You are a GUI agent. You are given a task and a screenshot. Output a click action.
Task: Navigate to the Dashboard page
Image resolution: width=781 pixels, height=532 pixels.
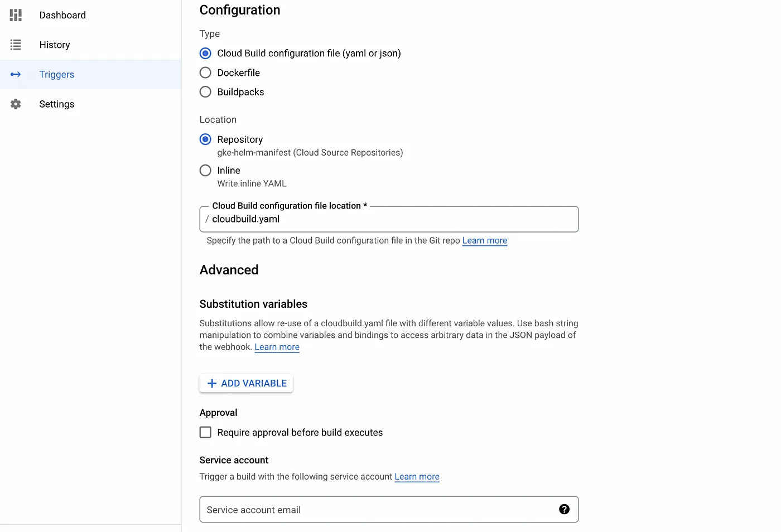pos(62,15)
